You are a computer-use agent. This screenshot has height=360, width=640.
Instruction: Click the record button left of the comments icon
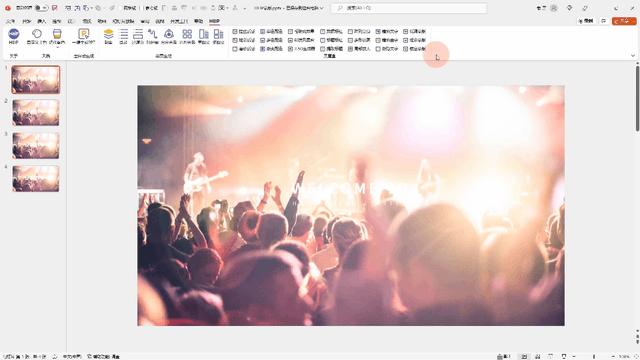point(586,21)
